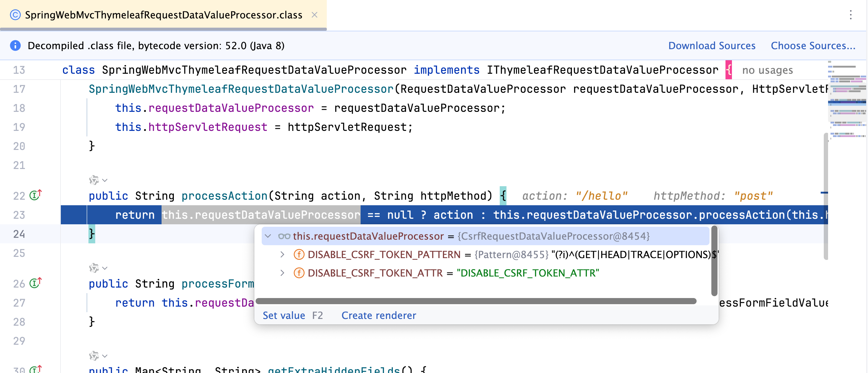
Task: Click the closing brace on line 24
Action: click(92, 234)
